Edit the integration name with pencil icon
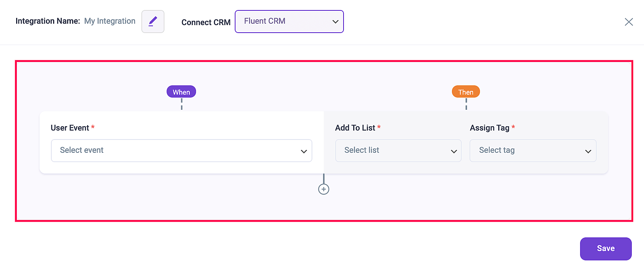The image size is (644, 274). coord(153,22)
